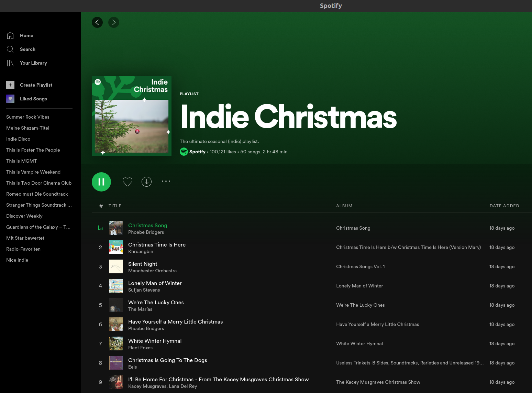Select Create Playlist in the sidebar
This screenshot has height=393, width=532.
tap(36, 85)
